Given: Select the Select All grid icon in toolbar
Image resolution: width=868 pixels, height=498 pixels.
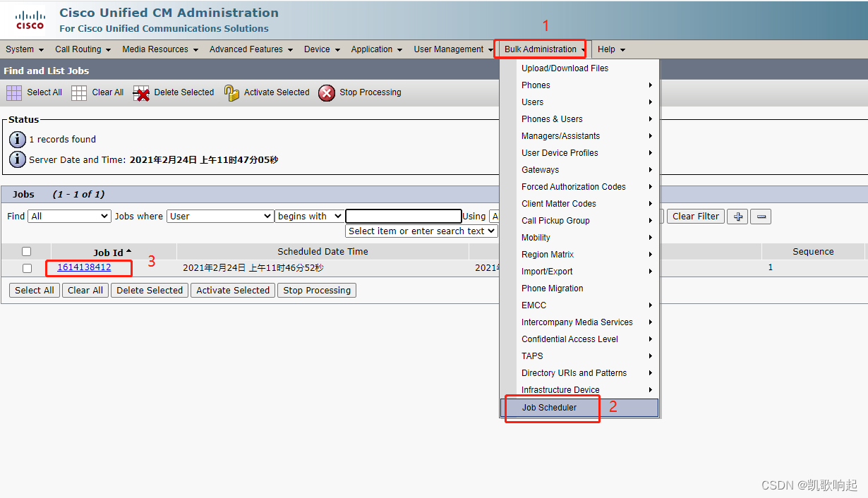Looking at the screenshot, I should pyautogui.click(x=13, y=92).
